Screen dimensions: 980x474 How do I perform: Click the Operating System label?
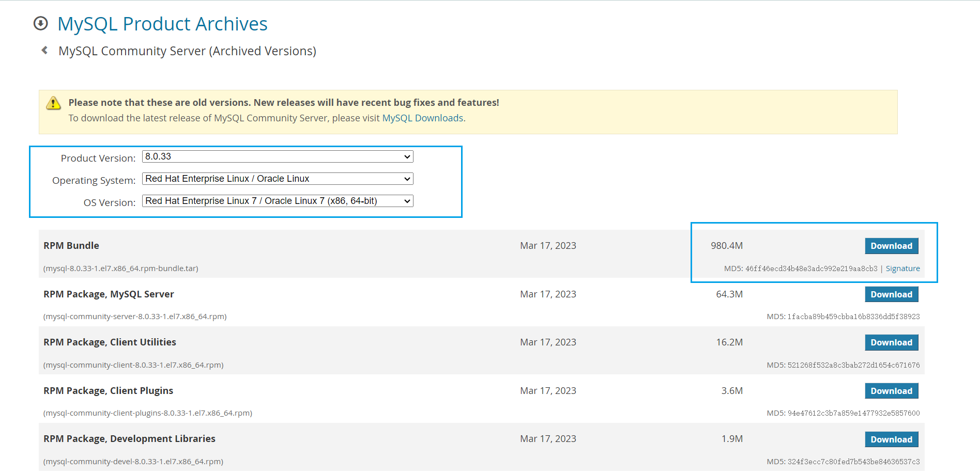pyautogui.click(x=94, y=181)
